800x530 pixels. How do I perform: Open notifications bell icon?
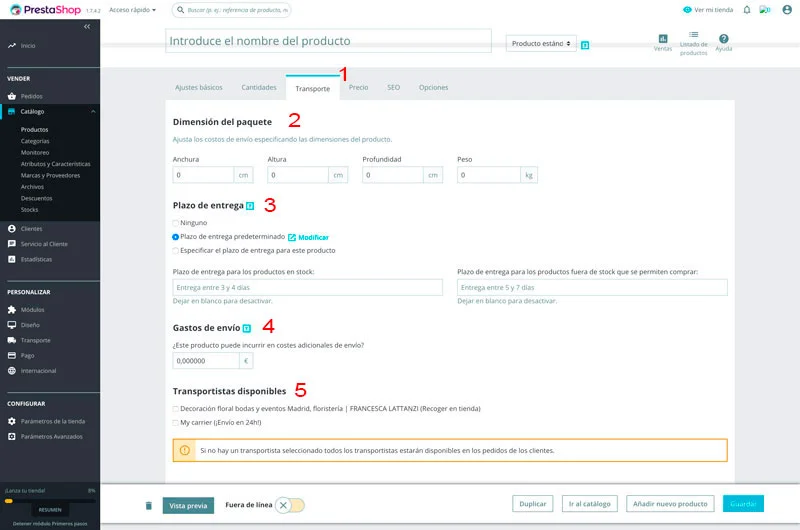pyautogui.click(x=746, y=10)
